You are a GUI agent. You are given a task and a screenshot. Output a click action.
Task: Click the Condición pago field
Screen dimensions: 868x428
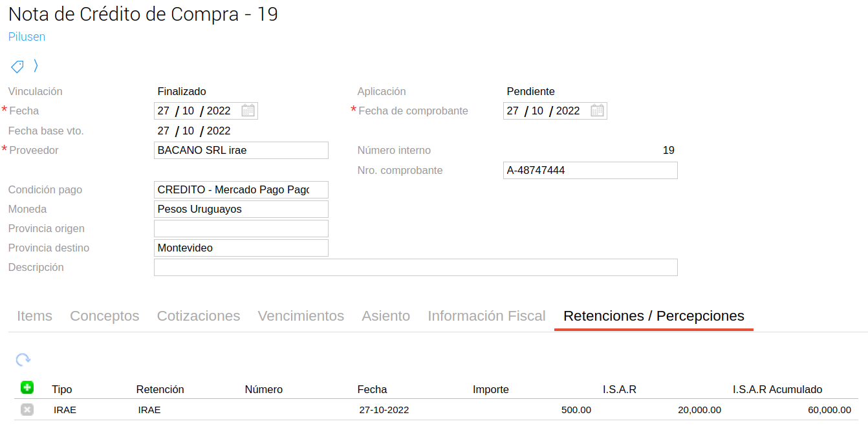[241, 190]
